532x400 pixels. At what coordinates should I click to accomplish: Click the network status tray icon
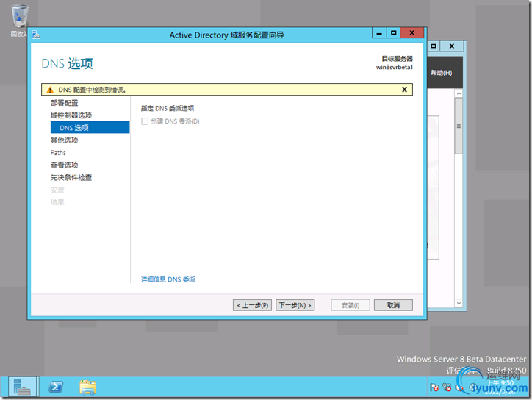click(447, 387)
